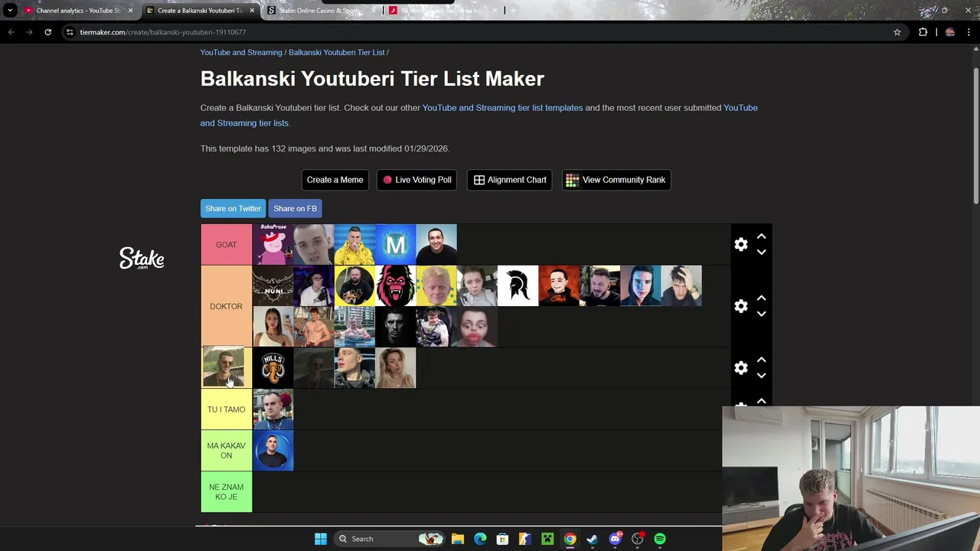Open Minecraft creeper icon in taskbar
This screenshot has width=980, height=551.
pos(547,539)
